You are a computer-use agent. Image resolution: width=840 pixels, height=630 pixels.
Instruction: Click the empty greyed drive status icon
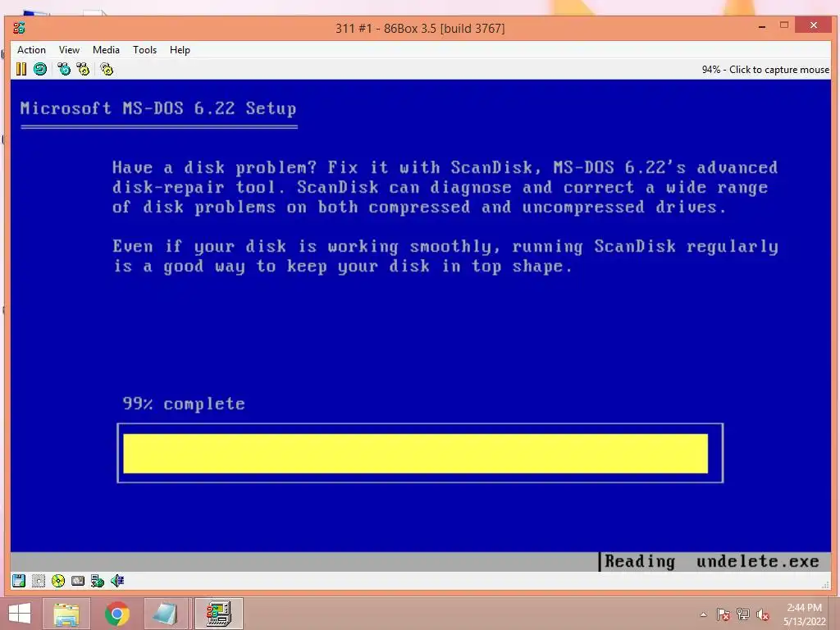click(x=39, y=581)
